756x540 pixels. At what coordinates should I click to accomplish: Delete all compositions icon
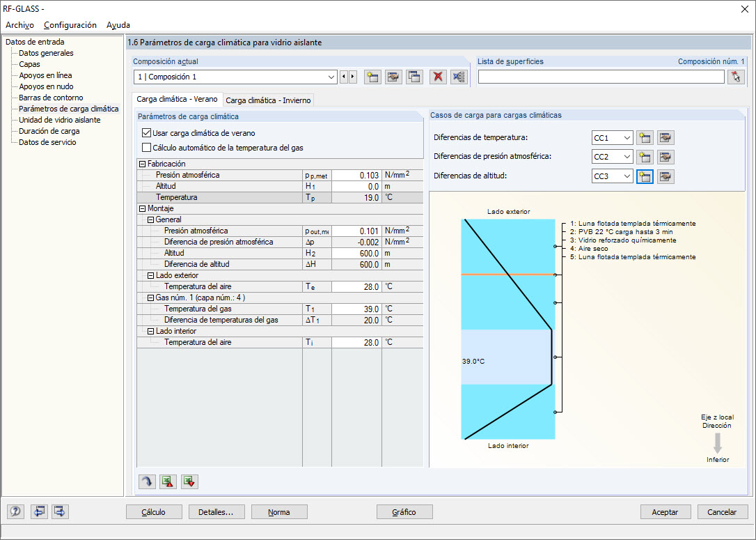(459, 77)
